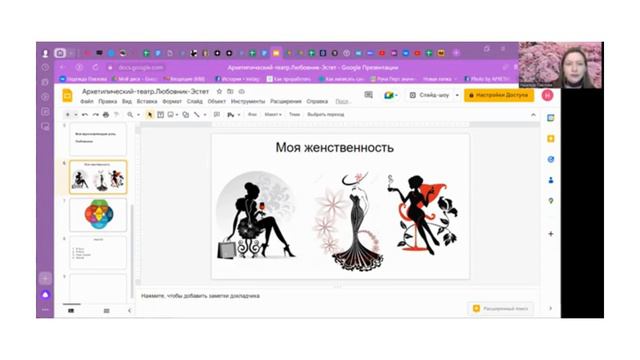Collapse the menus with the up chevron

pos(533,115)
